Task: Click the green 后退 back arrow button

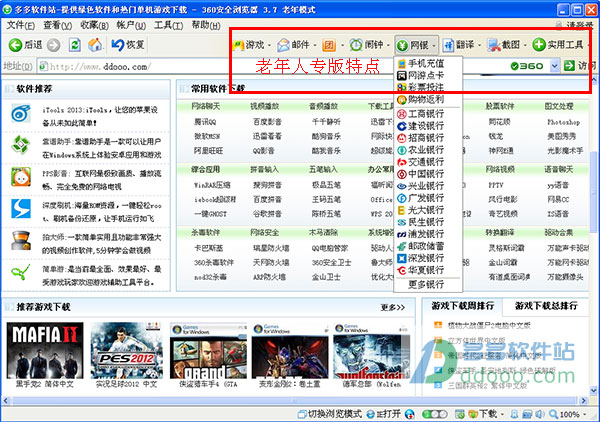Action: coord(15,45)
